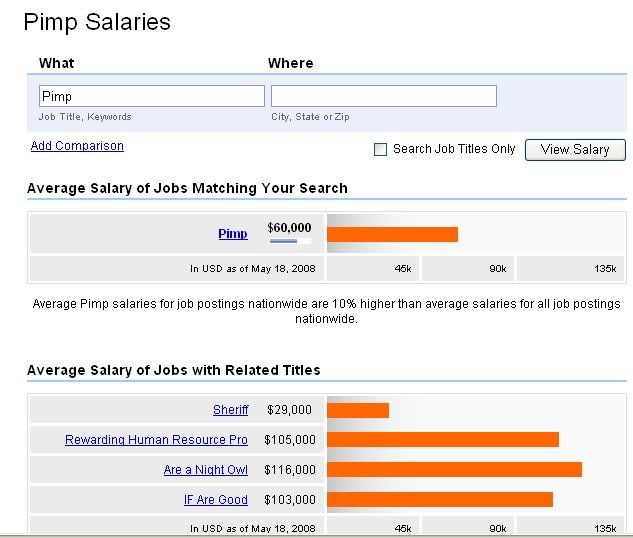This screenshot has height=538, width=633.
Task: Open the Pimp link in salary results
Action: tap(232, 234)
